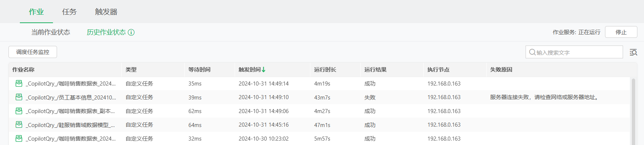This screenshot has width=644, height=145.
Task: Click the 失败 result cell
Action: [370, 97]
